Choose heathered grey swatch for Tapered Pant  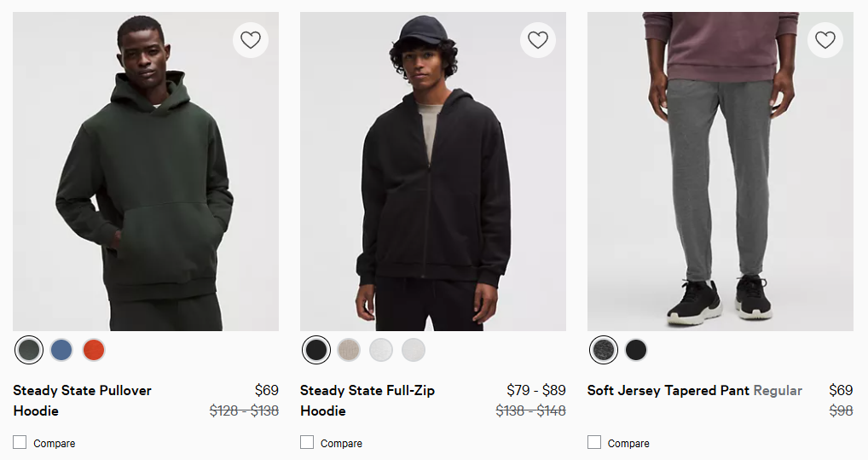tap(604, 350)
